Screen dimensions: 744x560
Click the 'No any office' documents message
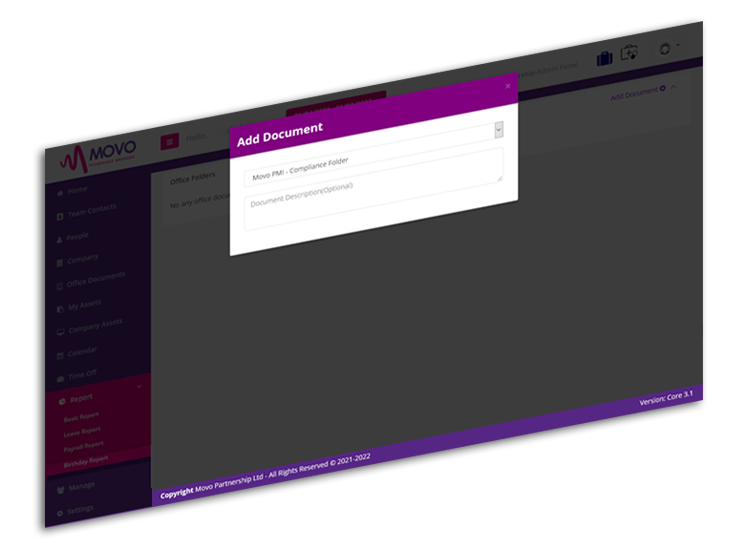[x=199, y=200]
